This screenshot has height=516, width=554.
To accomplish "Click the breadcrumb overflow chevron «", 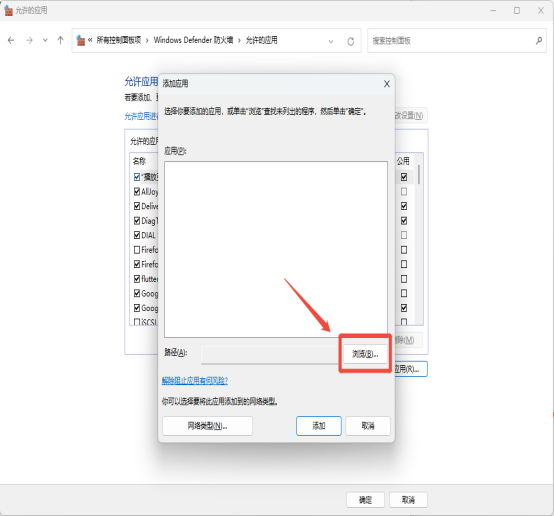I will tap(90, 40).
